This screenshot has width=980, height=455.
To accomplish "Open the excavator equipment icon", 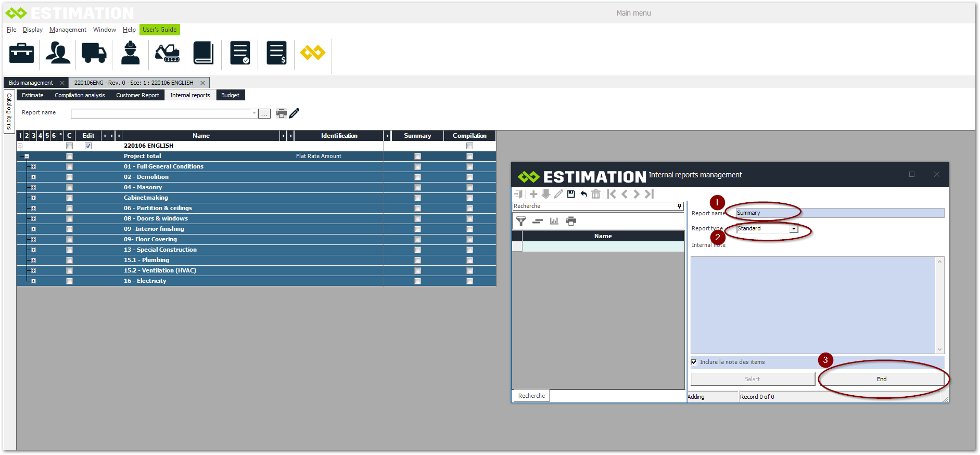I will pyautogui.click(x=167, y=53).
